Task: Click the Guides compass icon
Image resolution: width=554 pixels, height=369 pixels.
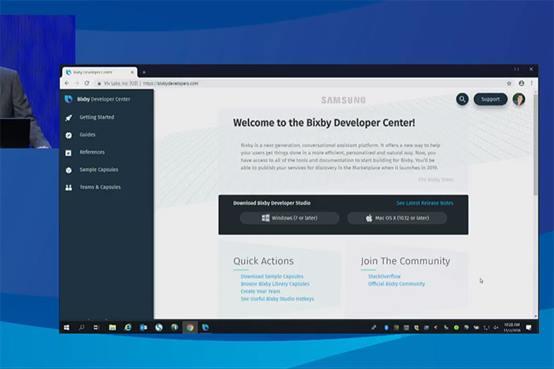Action: (x=69, y=135)
